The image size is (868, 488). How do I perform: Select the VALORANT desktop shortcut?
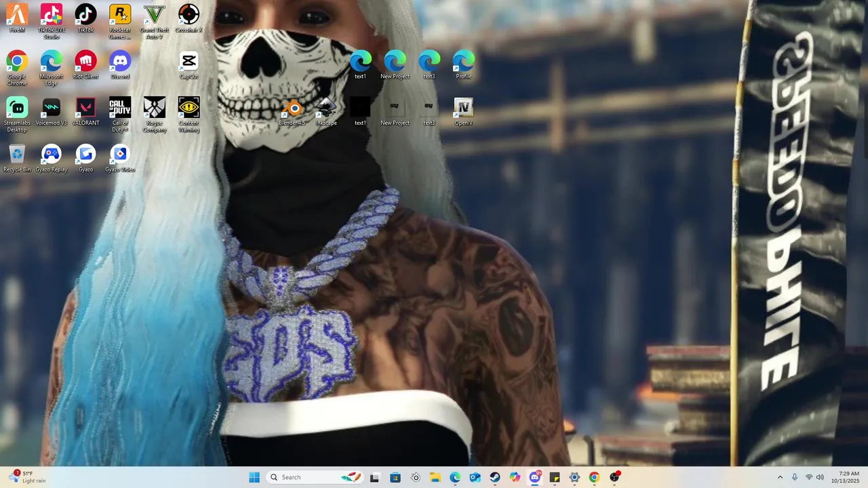pyautogui.click(x=85, y=112)
